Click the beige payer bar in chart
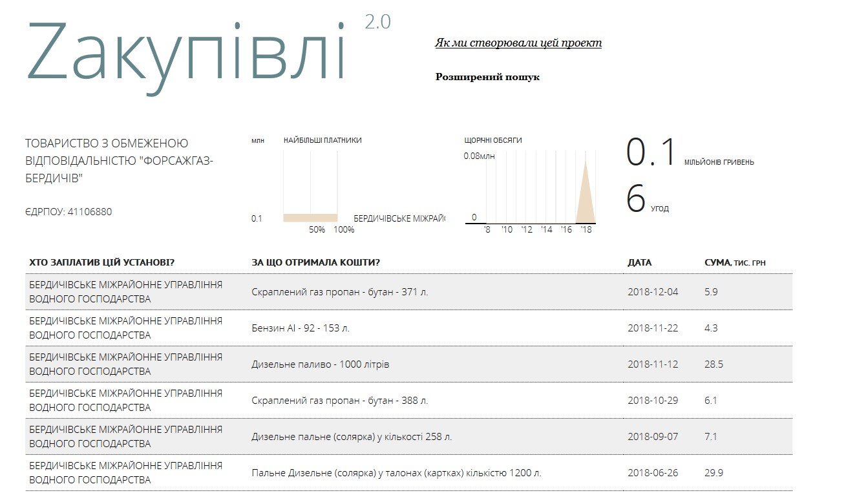The height and width of the screenshot is (504, 846). click(310, 218)
